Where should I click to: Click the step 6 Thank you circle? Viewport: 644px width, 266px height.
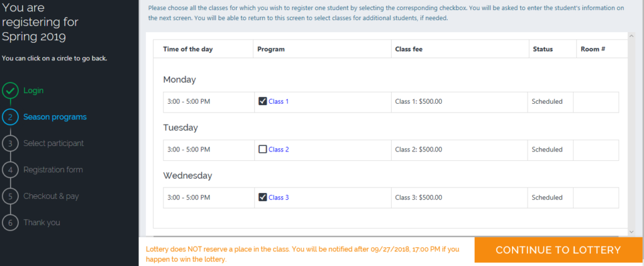10,223
